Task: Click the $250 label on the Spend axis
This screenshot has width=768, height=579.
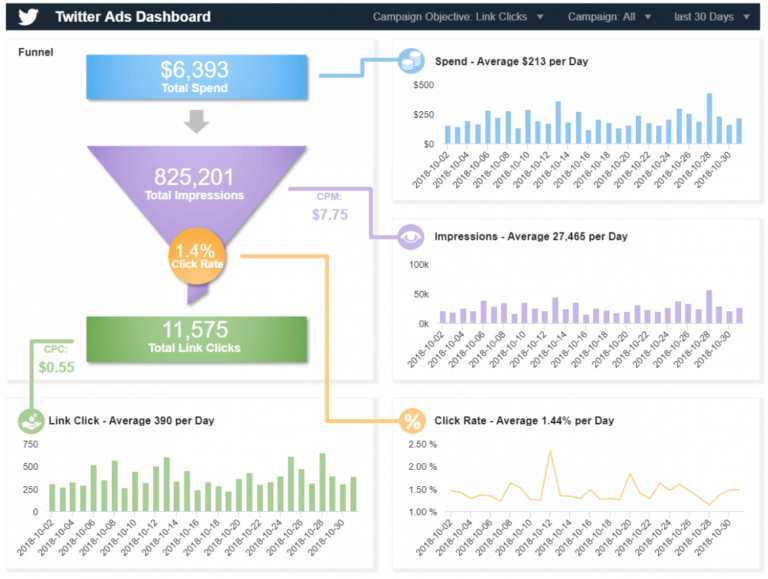Action: [424, 115]
